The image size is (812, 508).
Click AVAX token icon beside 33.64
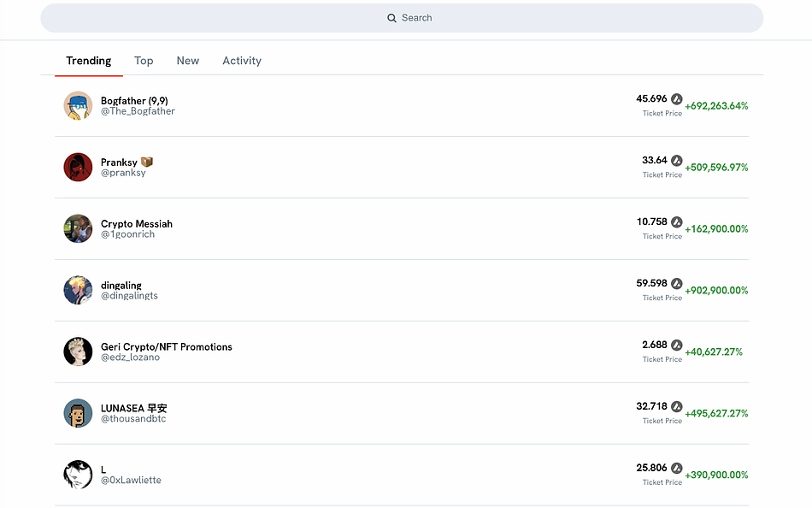(x=676, y=160)
